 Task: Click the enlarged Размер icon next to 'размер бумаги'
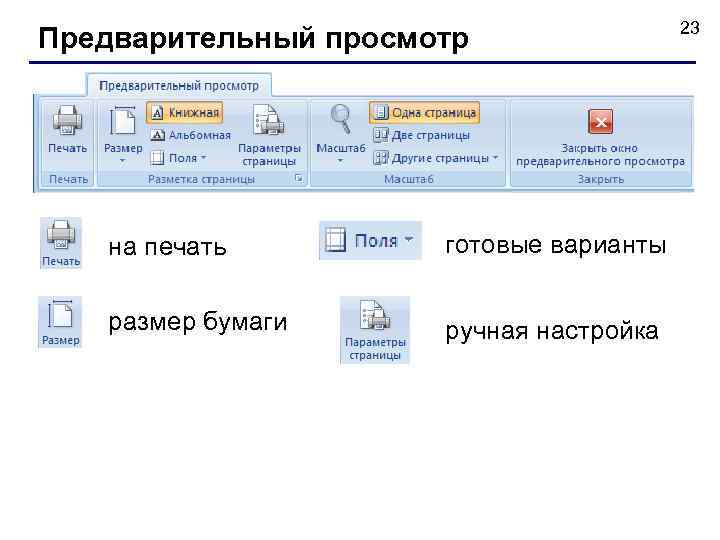[60, 322]
